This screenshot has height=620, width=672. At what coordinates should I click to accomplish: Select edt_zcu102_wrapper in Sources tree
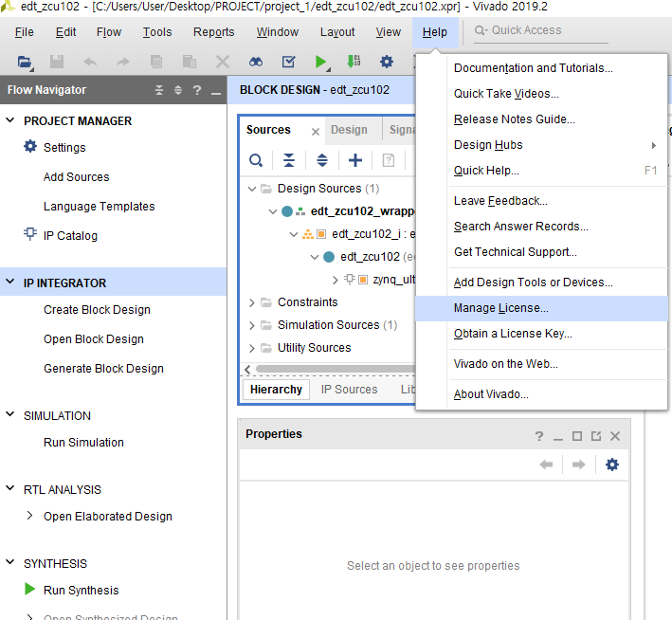(x=362, y=211)
